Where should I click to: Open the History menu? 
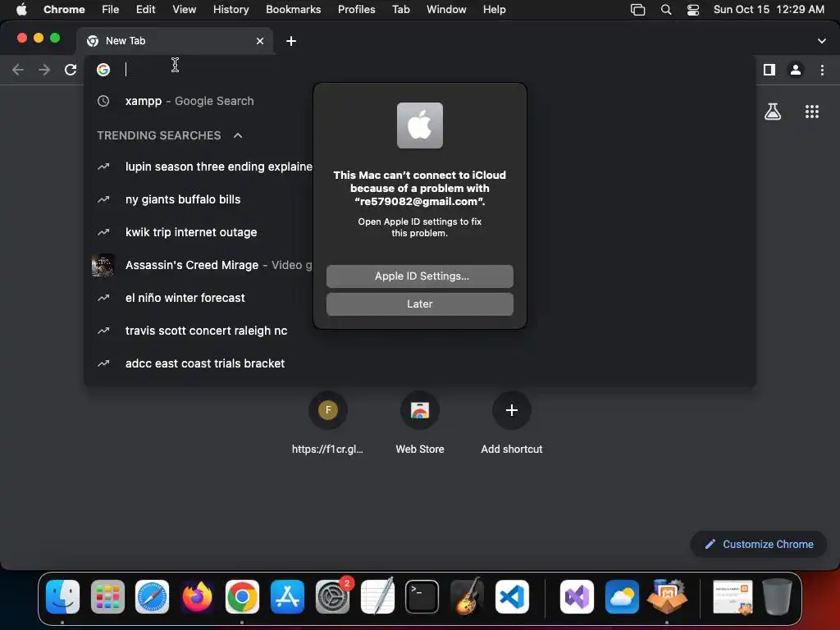231,9
